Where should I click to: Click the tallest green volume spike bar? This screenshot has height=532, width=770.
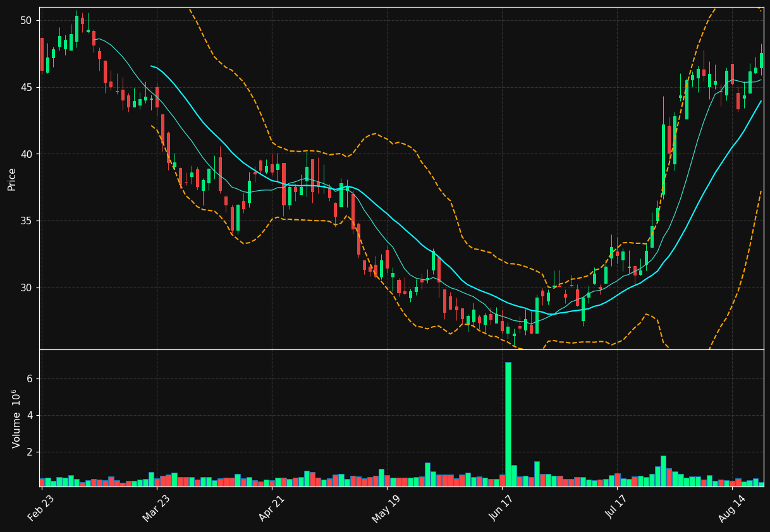point(508,424)
